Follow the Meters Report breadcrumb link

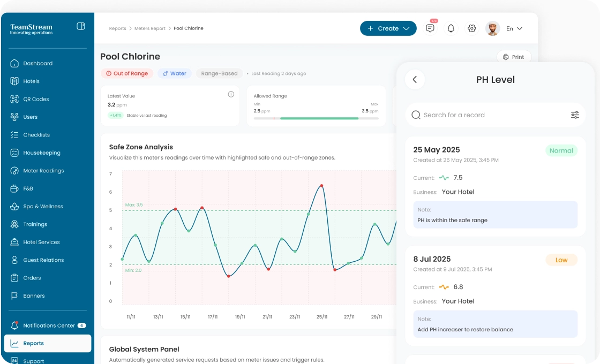pos(149,28)
